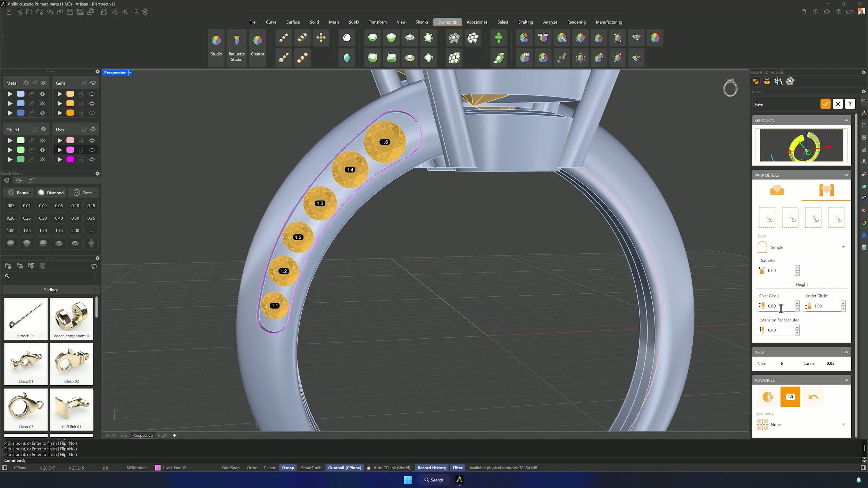Image resolution: width=868 pixels, height=488 pixels.
Task: Select the 0.50 carat quick gem
Action: [75, 218]
